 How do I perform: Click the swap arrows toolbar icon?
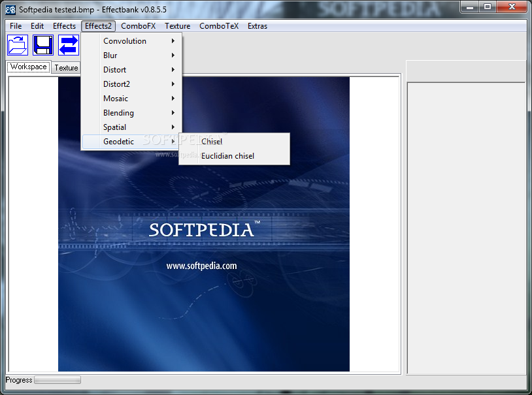[69, 45]
